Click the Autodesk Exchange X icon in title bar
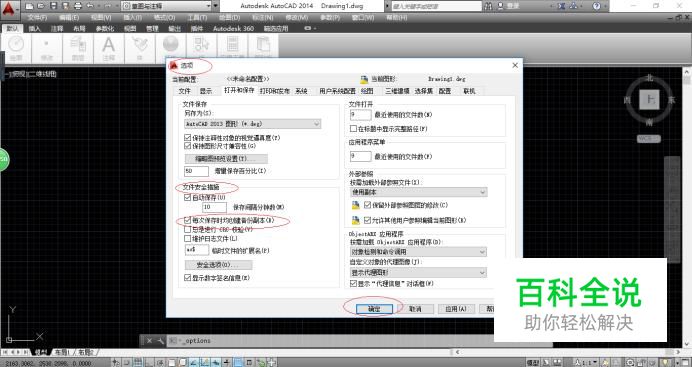This screenshot has width=692, height=367. (561, 6)
